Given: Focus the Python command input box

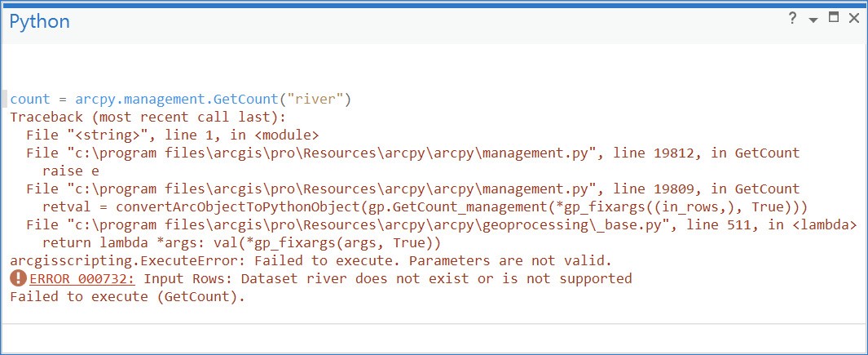Looking at the screenshot, I should (432, 335).
